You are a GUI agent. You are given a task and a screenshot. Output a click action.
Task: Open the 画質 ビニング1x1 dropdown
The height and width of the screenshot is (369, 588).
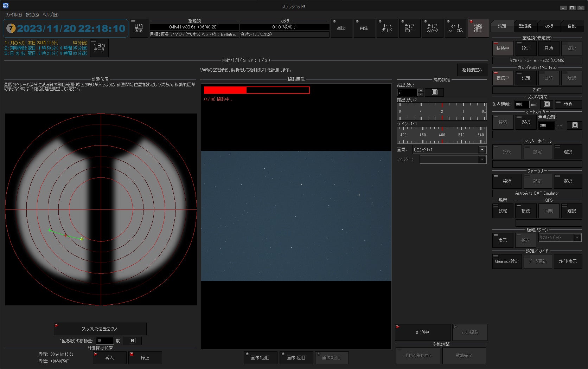click(x=482, y=149)
